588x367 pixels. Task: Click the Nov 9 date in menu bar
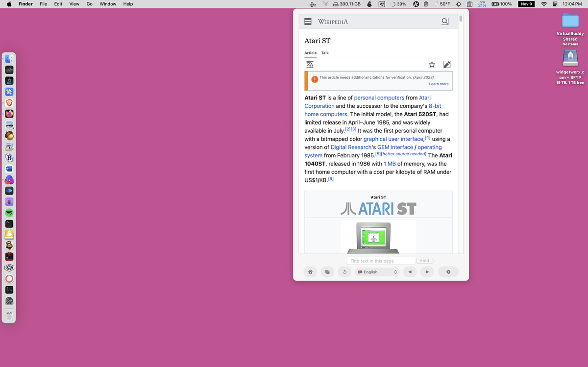click(526, 4)
